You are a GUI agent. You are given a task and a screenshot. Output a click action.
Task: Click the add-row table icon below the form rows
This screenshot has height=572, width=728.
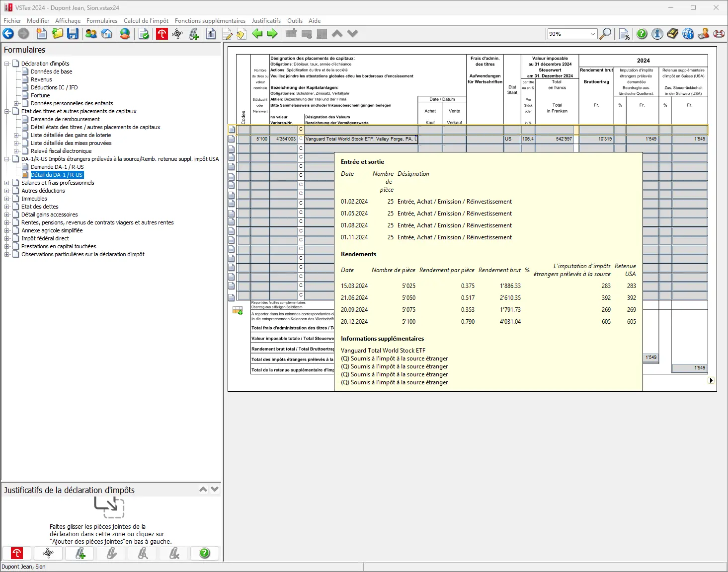coord(238,311)
